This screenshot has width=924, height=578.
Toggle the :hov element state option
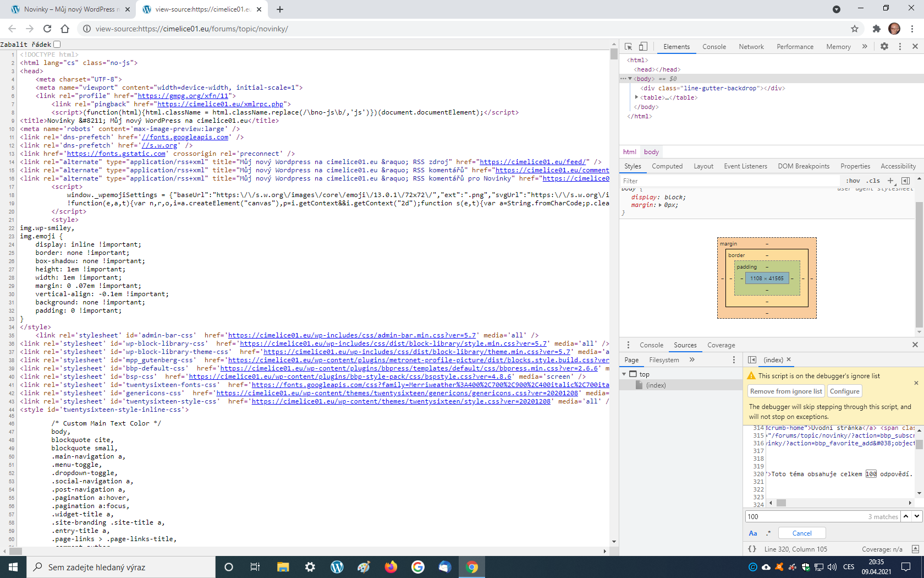pos(853,181)
